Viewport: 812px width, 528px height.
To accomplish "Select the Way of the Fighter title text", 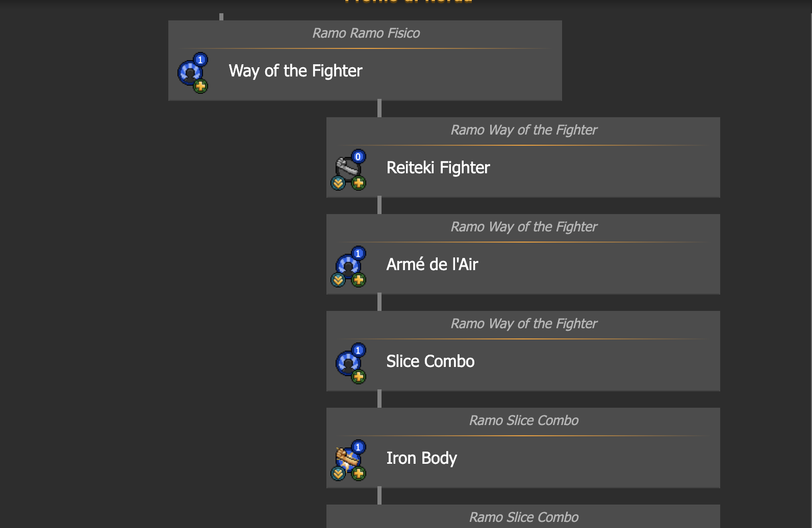I will (x=296, y=71).
